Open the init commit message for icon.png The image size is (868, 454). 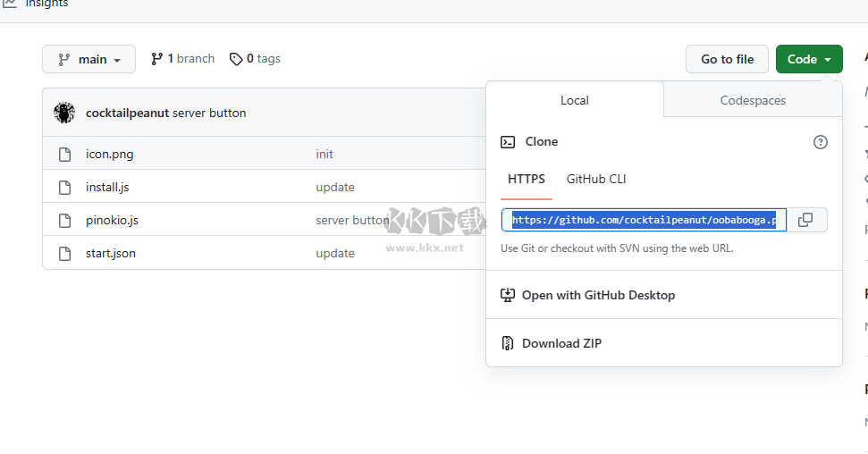(324, 155)
